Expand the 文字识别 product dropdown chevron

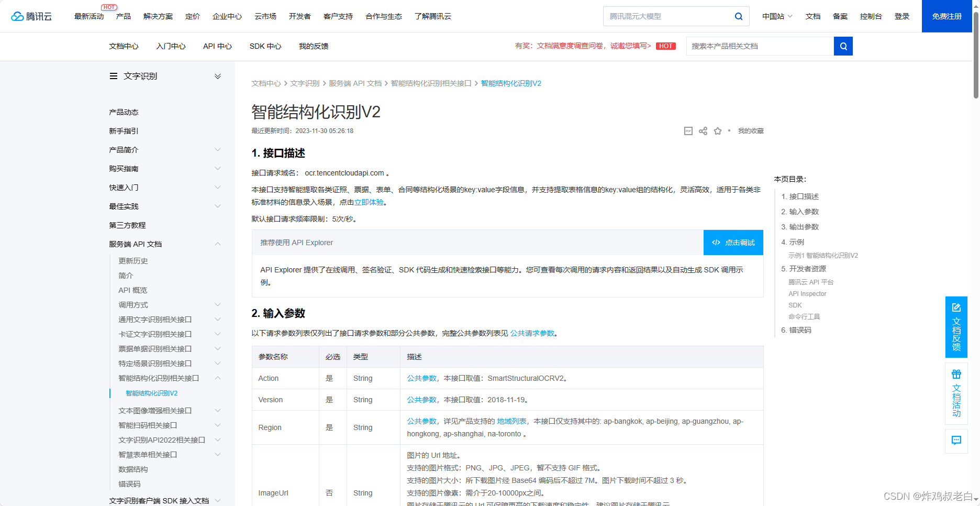(218, 76)
